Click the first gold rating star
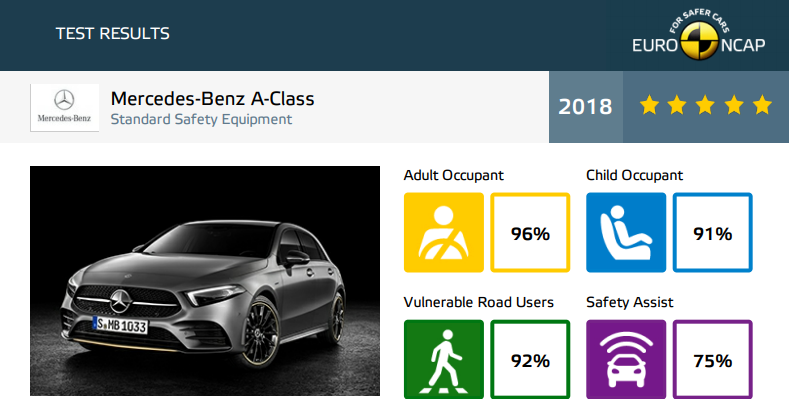The height and width of the screenshot is (418, 789). 649,105
